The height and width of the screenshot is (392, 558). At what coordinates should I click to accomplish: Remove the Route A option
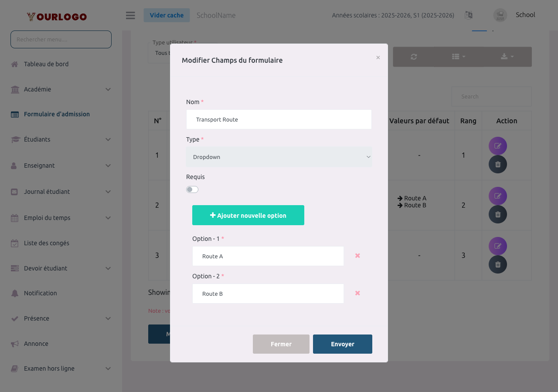(357, 256)
